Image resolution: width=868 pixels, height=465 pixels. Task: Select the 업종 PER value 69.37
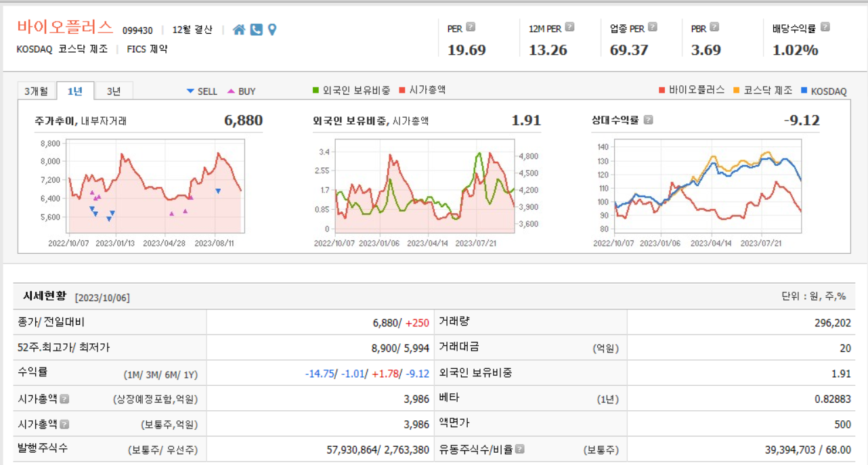(629, 50)
